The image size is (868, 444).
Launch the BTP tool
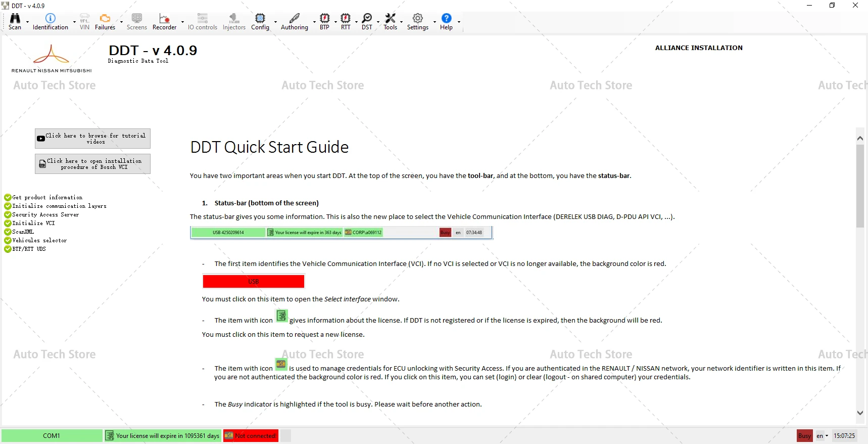[x=324, y=22]
